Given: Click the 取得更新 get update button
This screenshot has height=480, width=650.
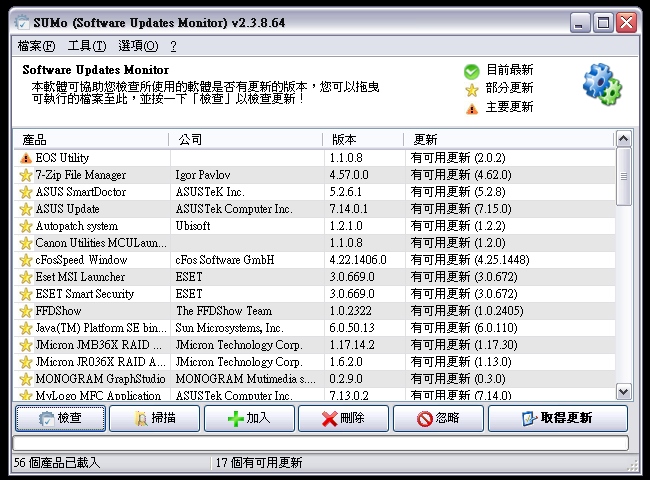Looking at the screenshot, I should point(558,418).
